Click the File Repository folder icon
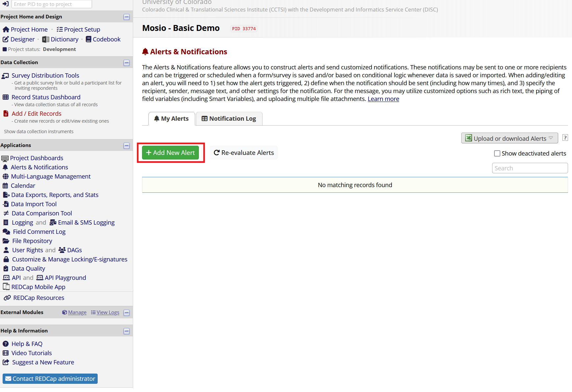The width and height of the screenshot is (572, 392). point(6,241)
